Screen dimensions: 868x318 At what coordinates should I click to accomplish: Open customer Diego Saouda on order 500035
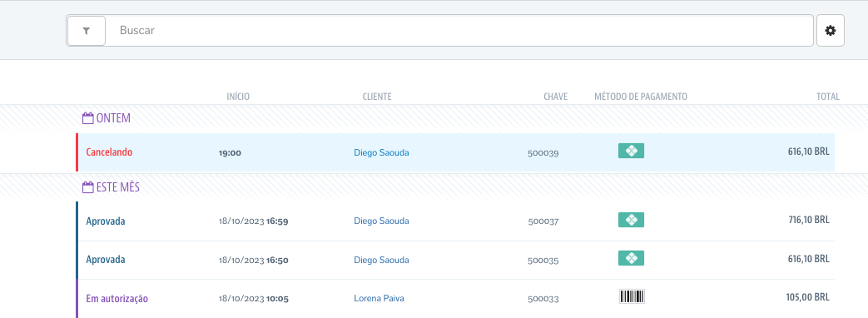pos(381,260)
